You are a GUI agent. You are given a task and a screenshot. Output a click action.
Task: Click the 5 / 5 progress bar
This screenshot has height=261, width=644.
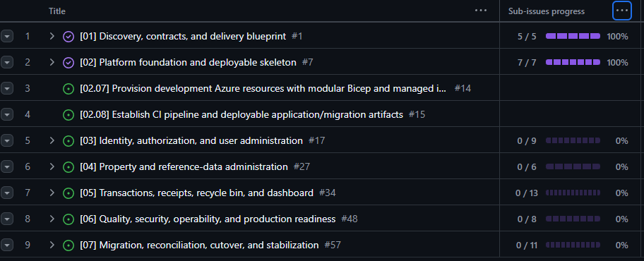573,37
